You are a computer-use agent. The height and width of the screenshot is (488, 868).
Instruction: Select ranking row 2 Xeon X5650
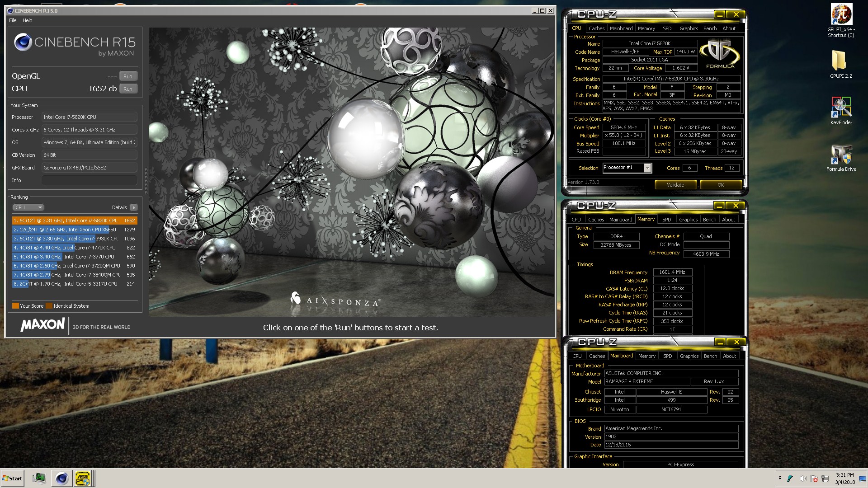(x=75, y=230)
